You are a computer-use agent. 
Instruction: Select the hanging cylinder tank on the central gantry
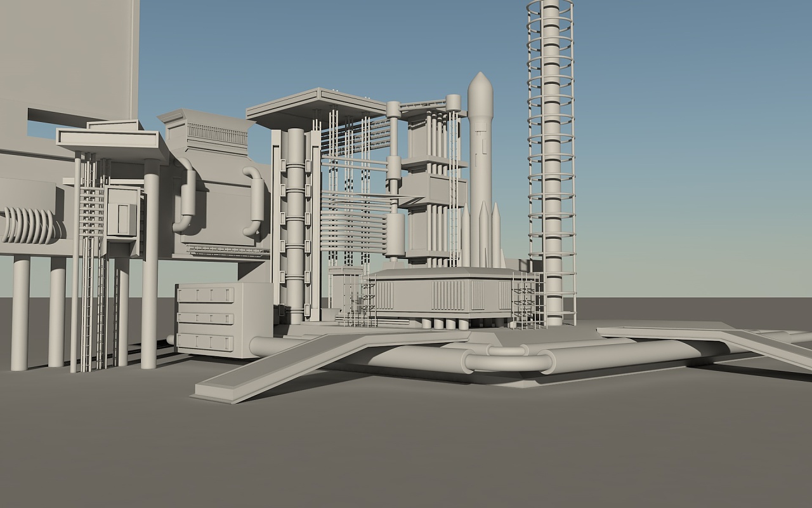395,235
